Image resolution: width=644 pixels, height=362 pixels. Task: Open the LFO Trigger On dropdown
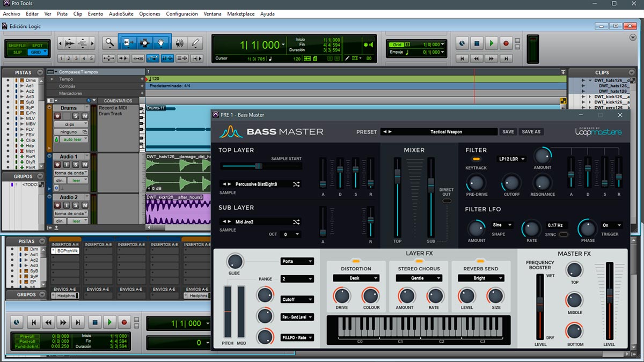611,225
